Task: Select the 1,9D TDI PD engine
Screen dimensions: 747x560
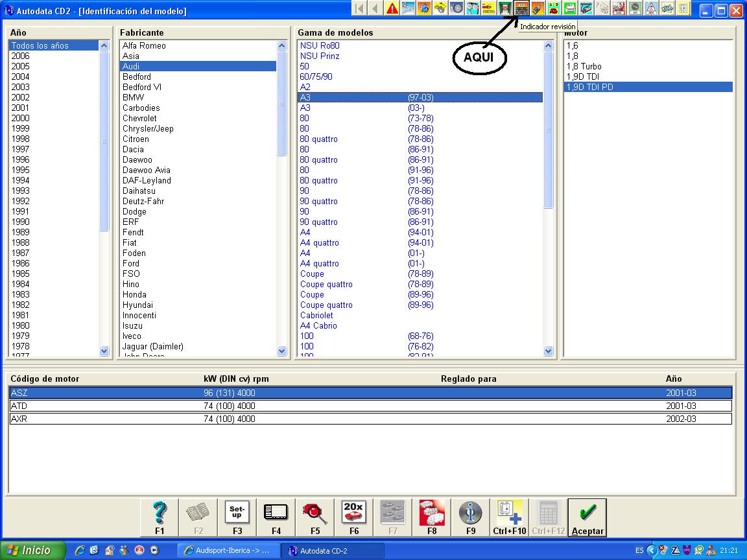Action: [x=648, y=87]
